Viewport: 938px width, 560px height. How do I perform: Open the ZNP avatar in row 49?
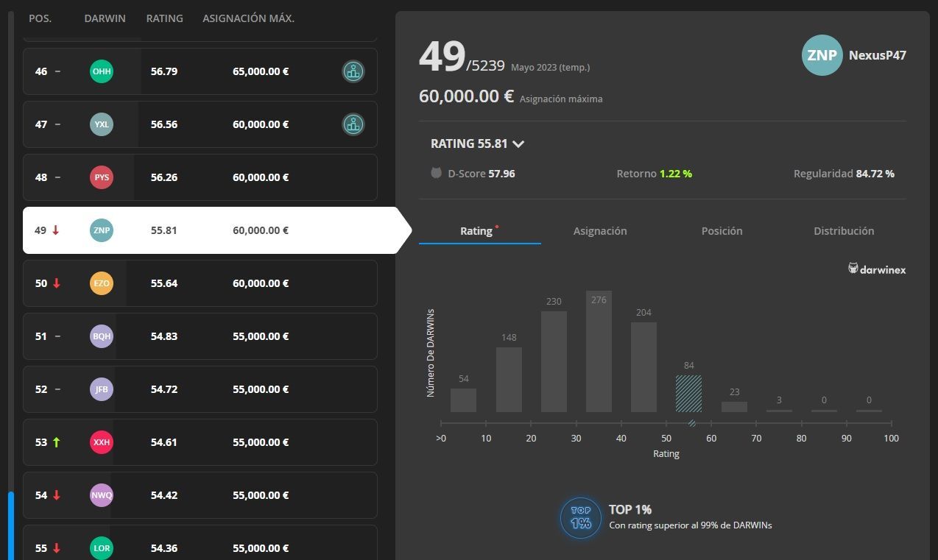(x=102, y=230)
